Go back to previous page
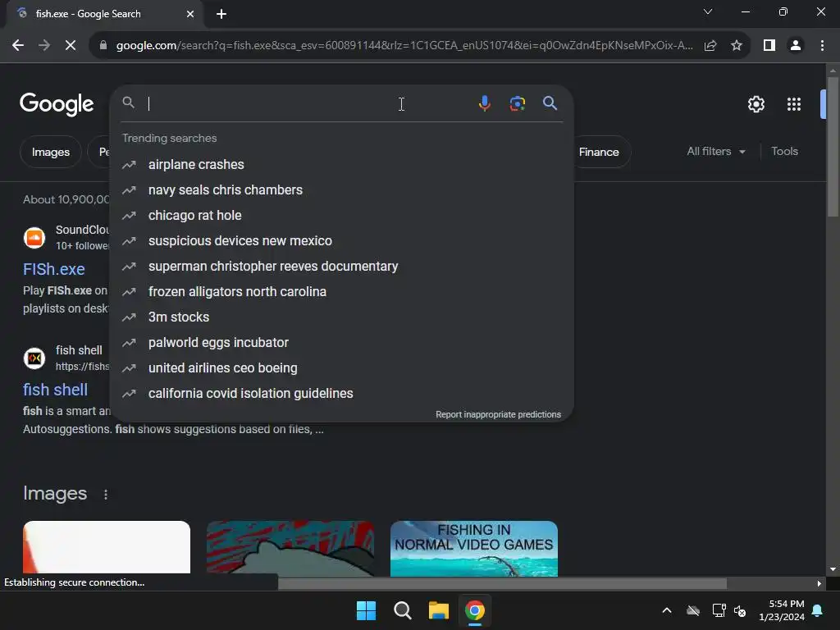 (x=18, y=46)
